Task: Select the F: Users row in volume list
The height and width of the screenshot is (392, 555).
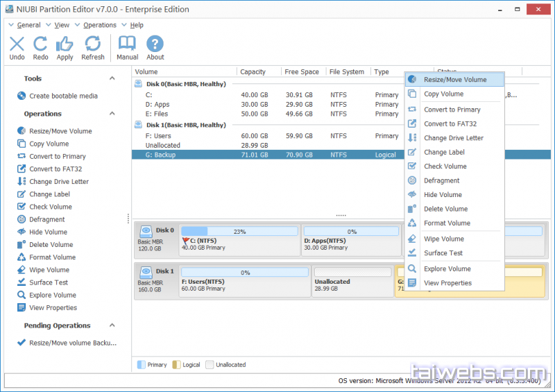Action: (159, 136)
